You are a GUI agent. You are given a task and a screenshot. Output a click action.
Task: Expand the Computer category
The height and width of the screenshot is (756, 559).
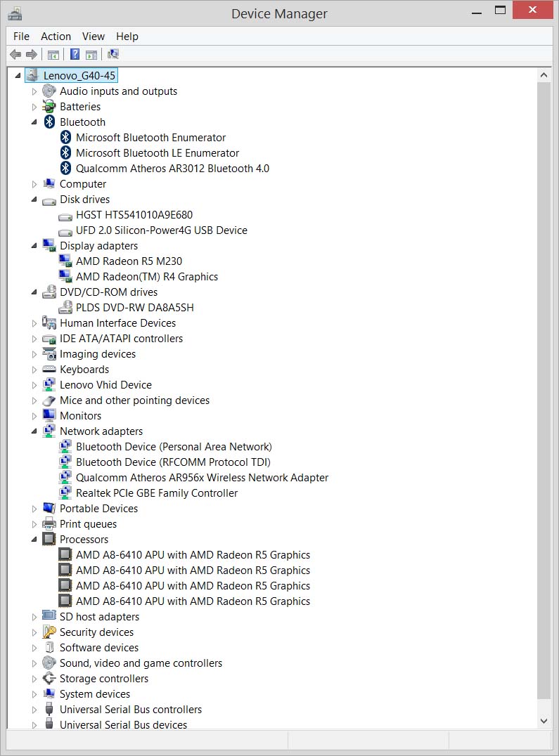click(x=34, y=184)
